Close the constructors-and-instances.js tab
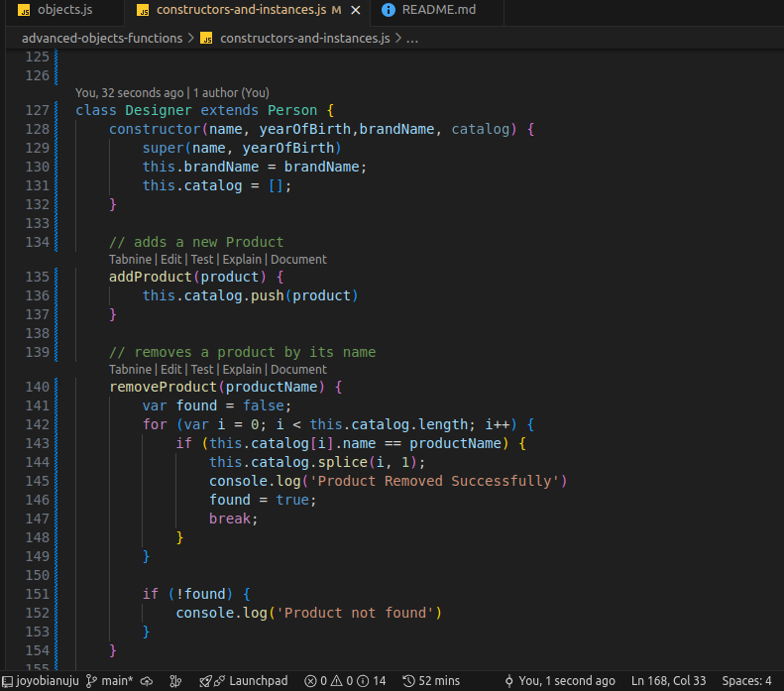The image size is (784, 691). click(356, 10)
